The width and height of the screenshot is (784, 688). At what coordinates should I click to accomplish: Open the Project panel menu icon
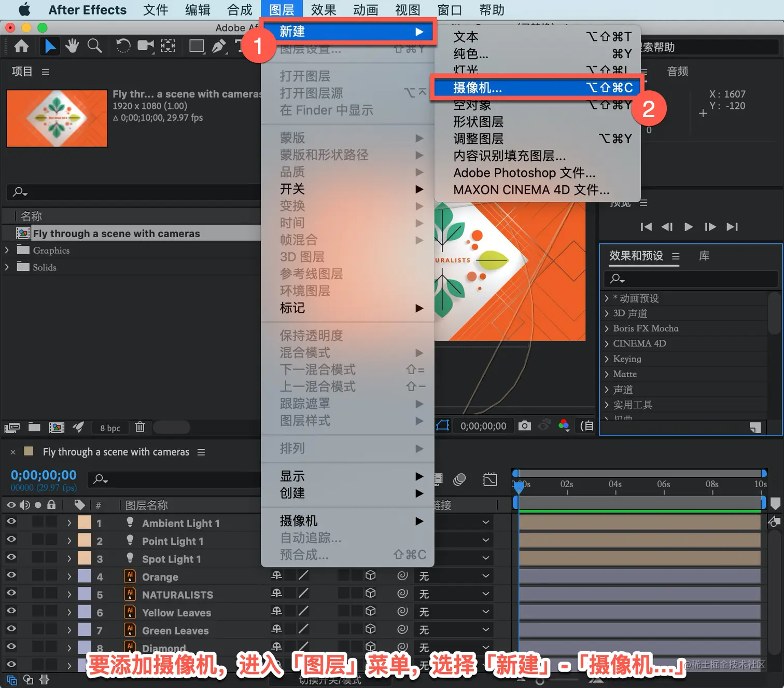pyautogui.click(x=46, y=72)
